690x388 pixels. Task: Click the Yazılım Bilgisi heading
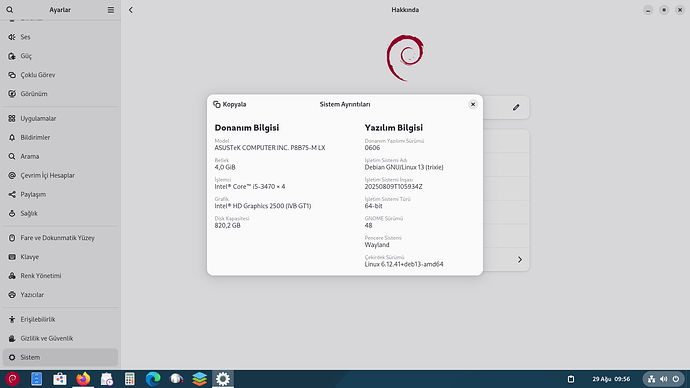pyautogui.click(x=393, y=128)
